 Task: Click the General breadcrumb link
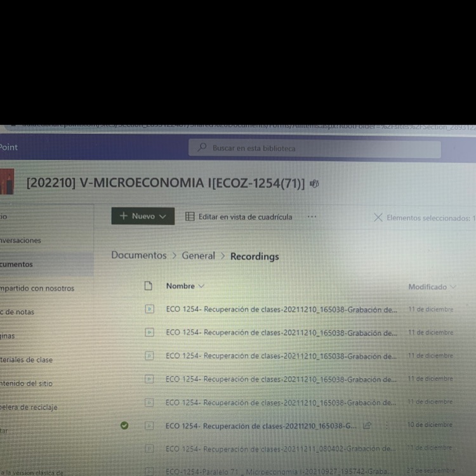tap(198, 255)
